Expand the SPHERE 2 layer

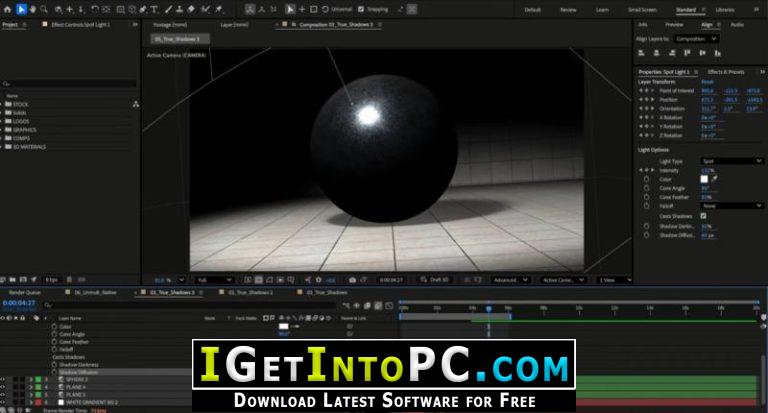tap(31, 380)
